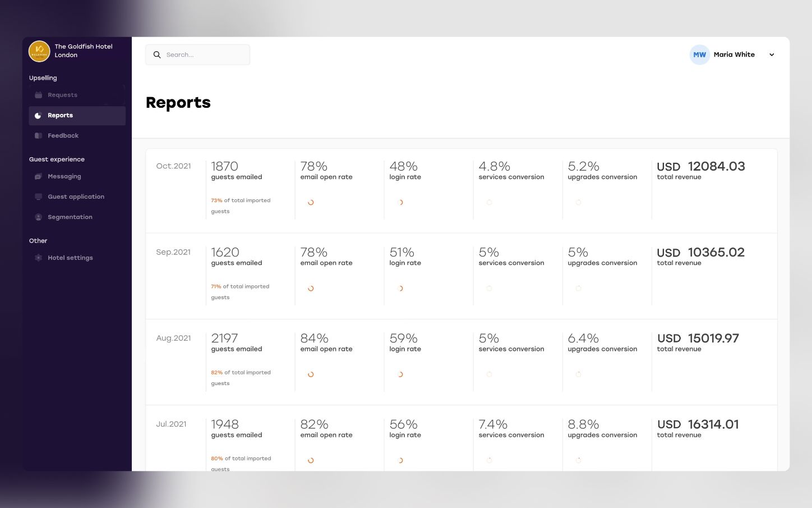
Task: Click the MW avatar badge
Action: coord(700,55)
